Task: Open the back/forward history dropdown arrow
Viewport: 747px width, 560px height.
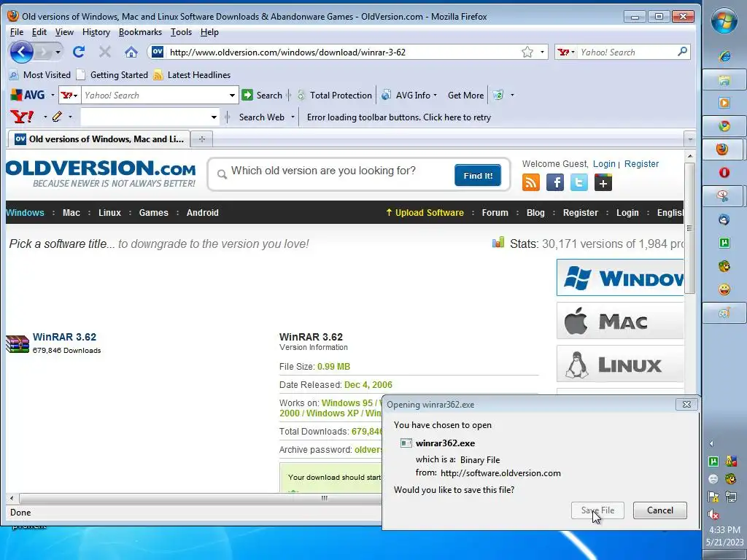Action: point(58,52)
